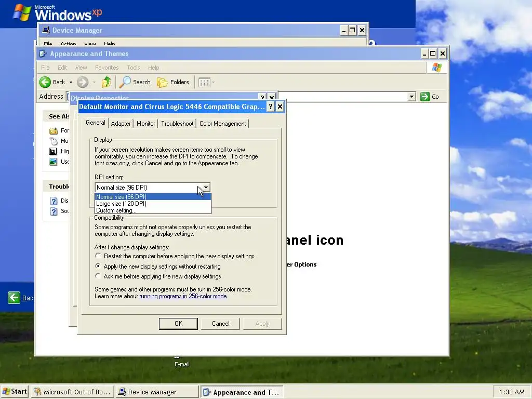Collapse the DPI setting combo box arrow
532x399 pixels.
pyautogui.click(x=206, y=187)
